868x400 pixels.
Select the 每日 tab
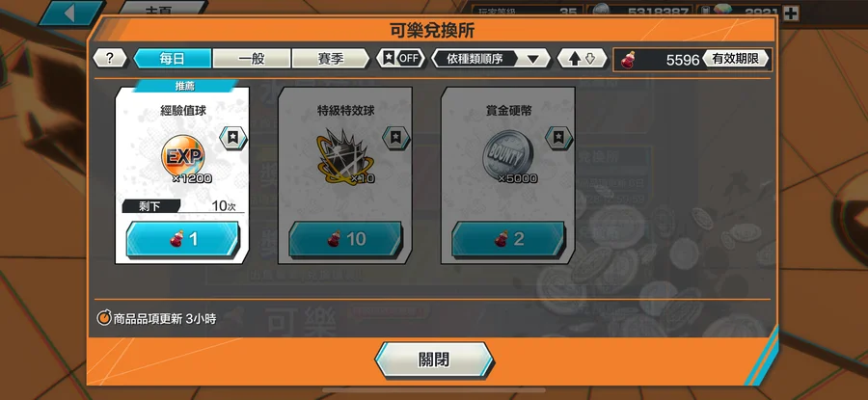(x=173, y=58)
